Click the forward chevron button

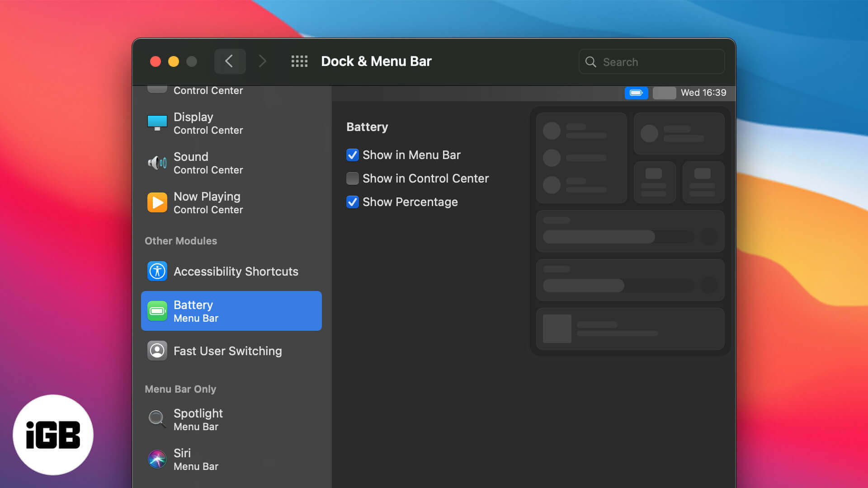click(262, 61)
